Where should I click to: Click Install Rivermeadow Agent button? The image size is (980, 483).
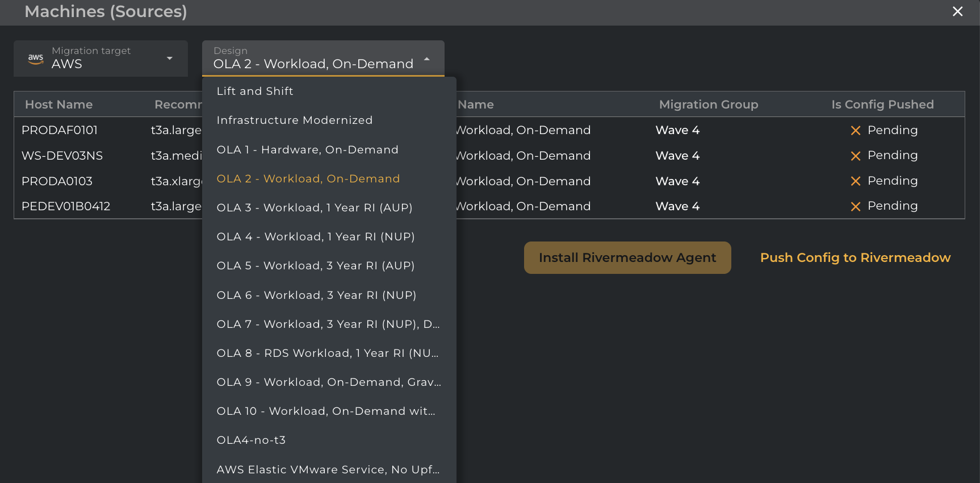627,257
